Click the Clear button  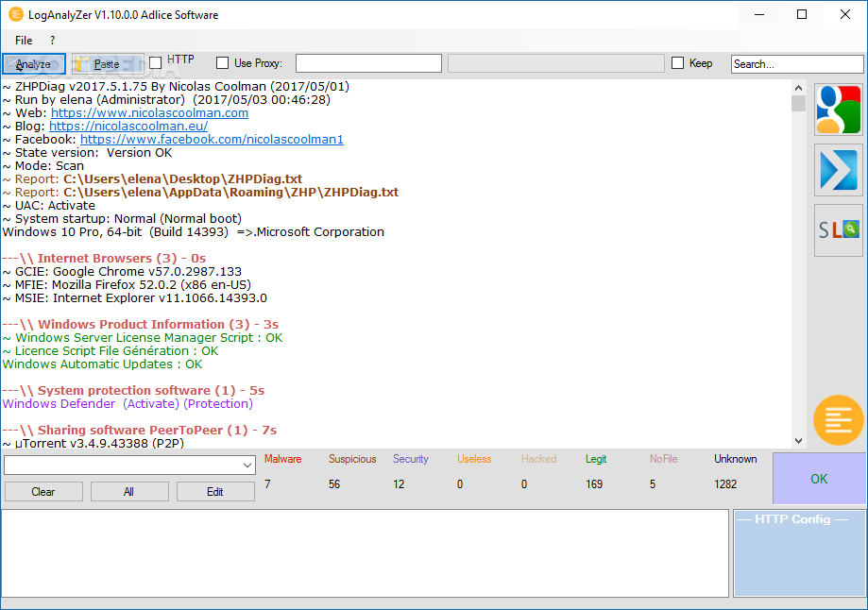point(43,492)
